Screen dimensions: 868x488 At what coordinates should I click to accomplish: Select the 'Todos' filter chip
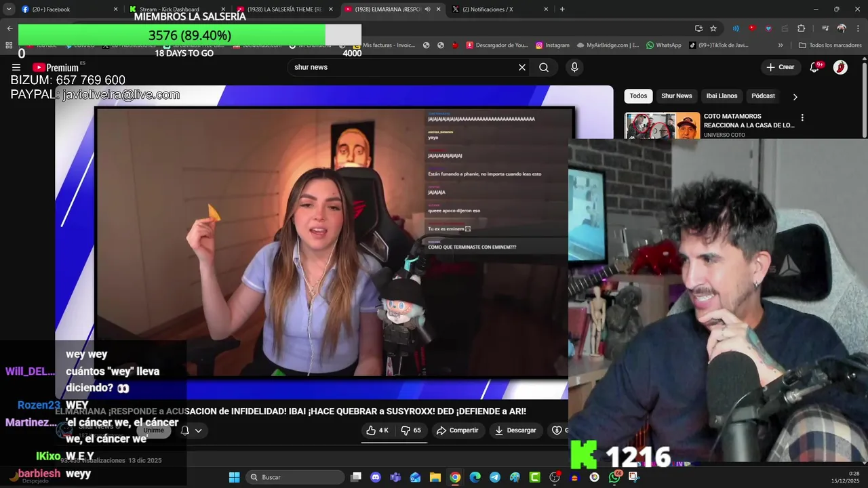pyautogui.click(x=638, y=96)
